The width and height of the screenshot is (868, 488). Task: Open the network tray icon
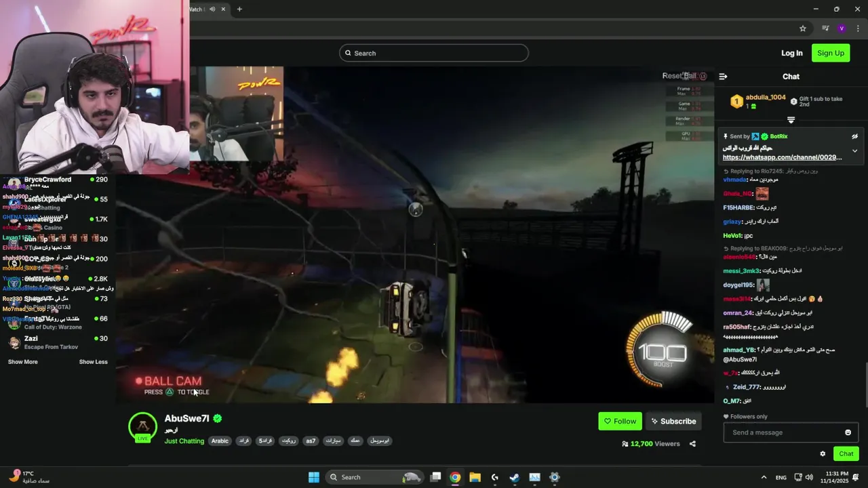[x=798, y=477]
